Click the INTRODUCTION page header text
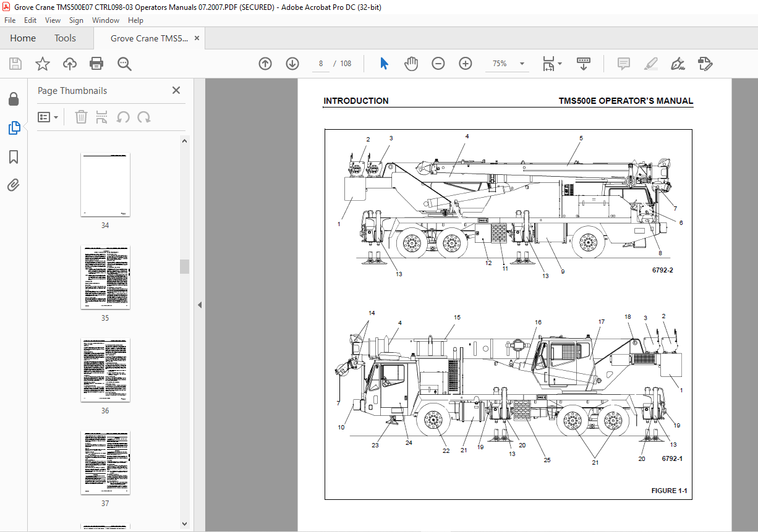This screenshot has height=532, width=758. [x=356, y=101]
